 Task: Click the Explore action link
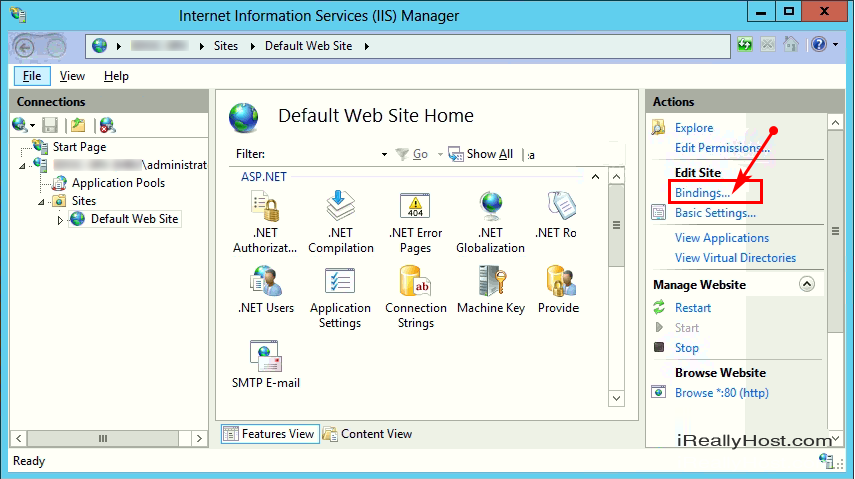[694, 128]
